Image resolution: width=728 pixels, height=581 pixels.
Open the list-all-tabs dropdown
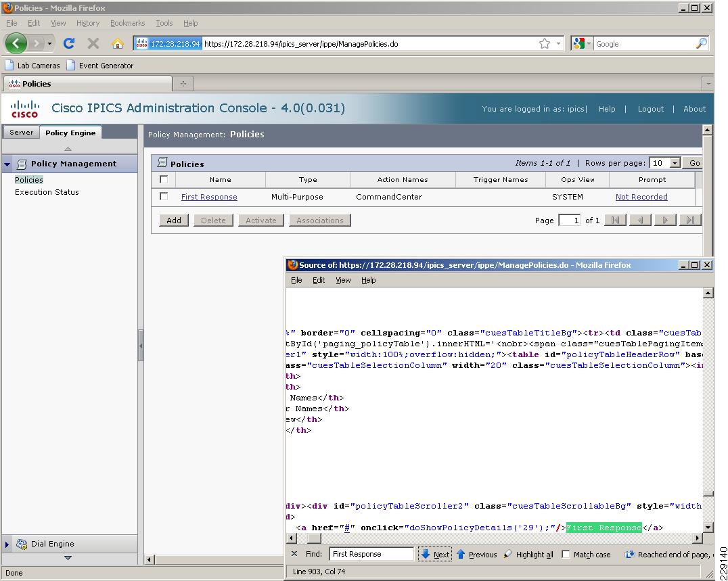(x=708, y=83)
